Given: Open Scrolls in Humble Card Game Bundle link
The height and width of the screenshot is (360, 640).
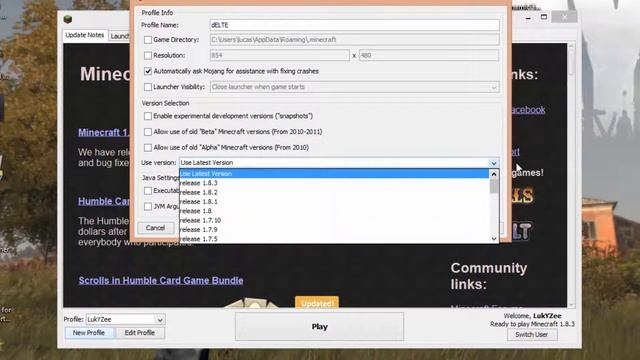Looking at the screenshot, I should 161,280.
